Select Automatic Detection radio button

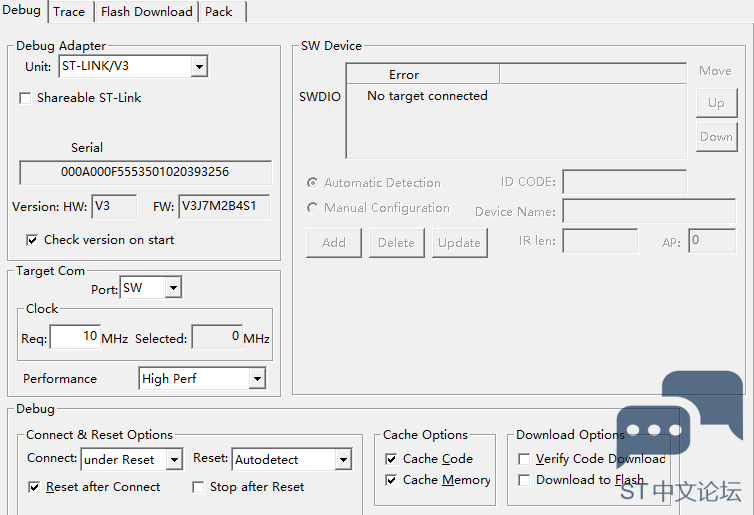pyautogui.click(x=312, y=183)
